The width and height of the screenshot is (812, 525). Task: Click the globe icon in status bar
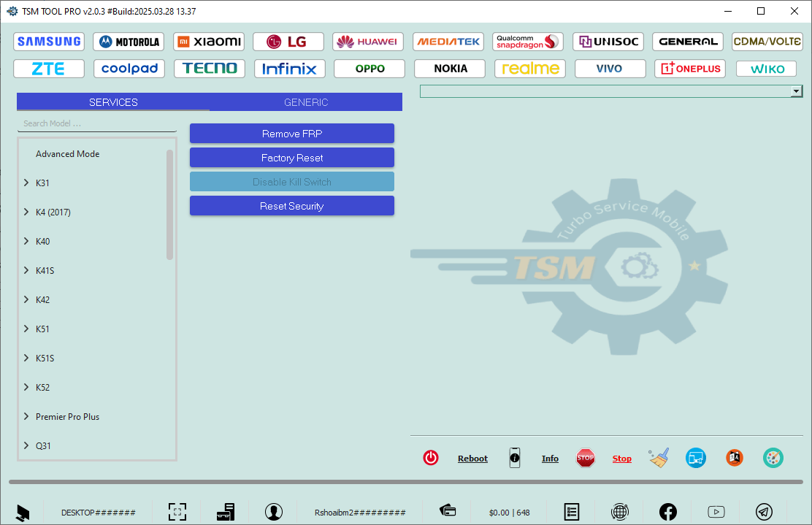click(620, 512)
